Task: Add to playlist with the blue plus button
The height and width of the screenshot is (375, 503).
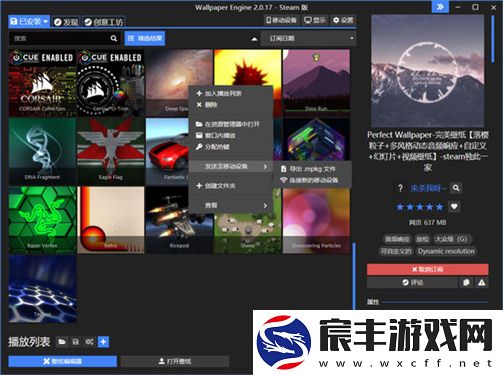Action: coord(103,342)
